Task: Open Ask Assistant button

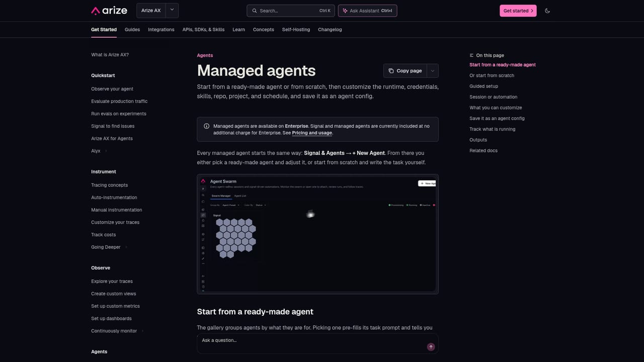Action: 367,11
